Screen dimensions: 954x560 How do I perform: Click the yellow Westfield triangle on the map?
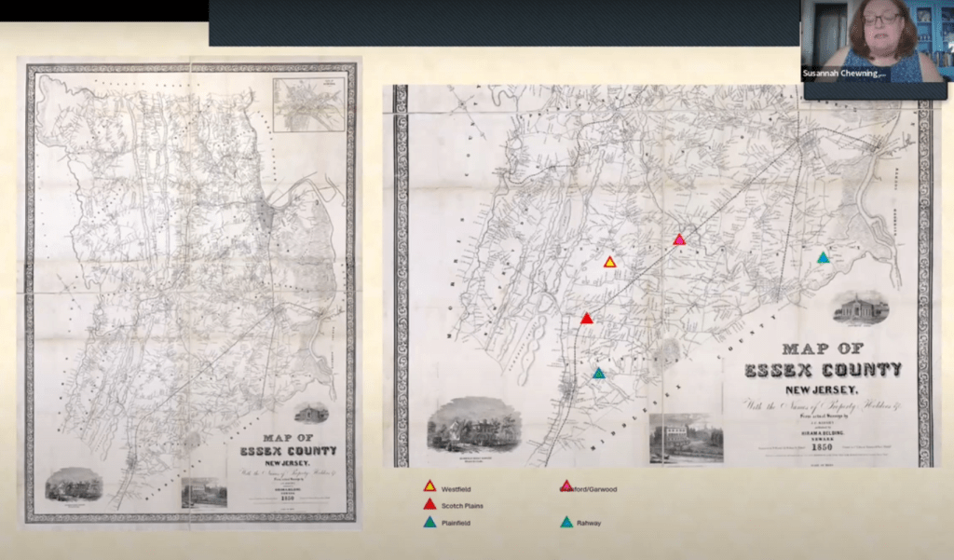coord(609,263)
